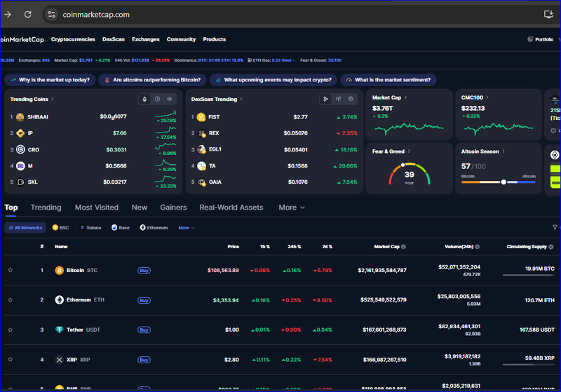Expand the More networks dropdown

click(186, 228)
